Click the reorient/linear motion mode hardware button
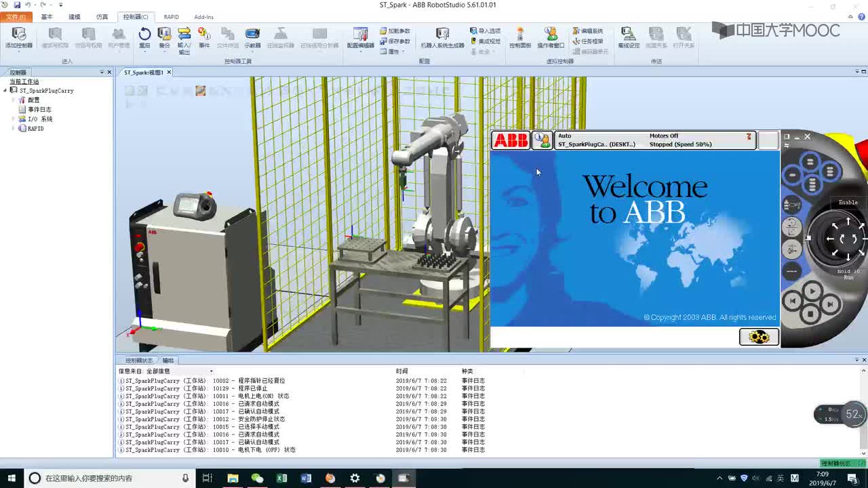This screenshot has width=868, height=488. pyautogui.click(x=791, y=226)
